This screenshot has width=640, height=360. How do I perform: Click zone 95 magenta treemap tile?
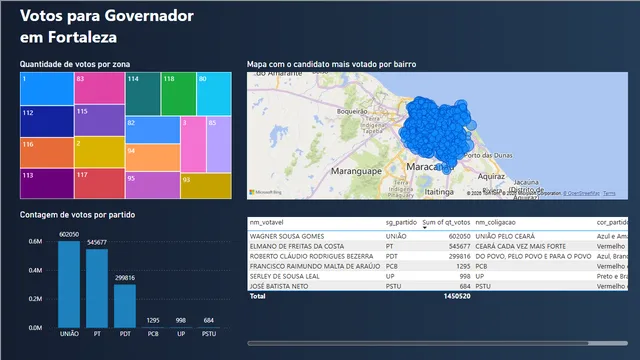pyautogui.click(x=153, y=185)
